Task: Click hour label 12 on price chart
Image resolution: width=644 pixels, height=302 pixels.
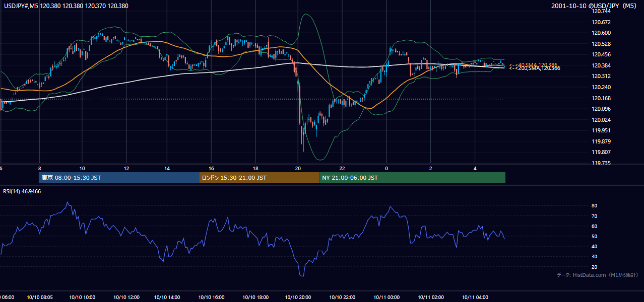Action: click(x=126, y=168)
